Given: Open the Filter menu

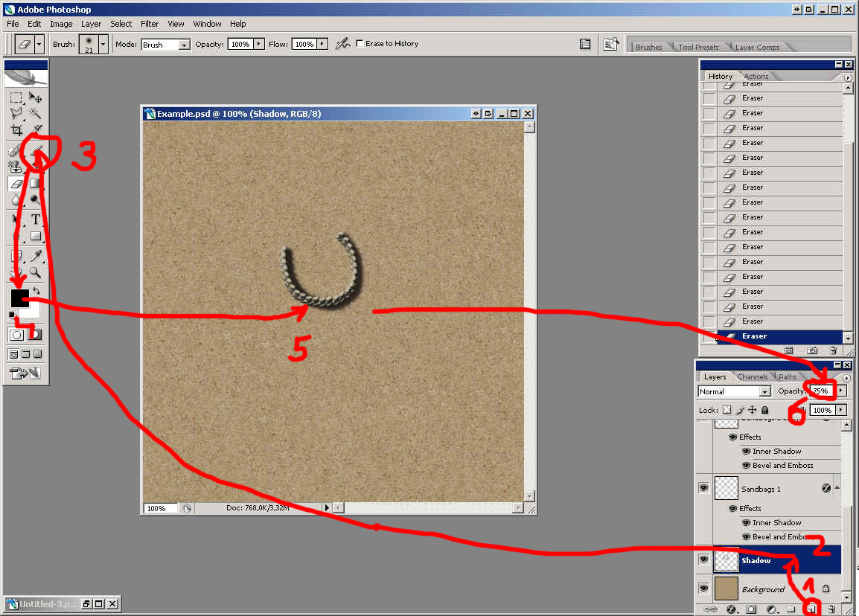Looking at the screenshot, I should (150, 24).
